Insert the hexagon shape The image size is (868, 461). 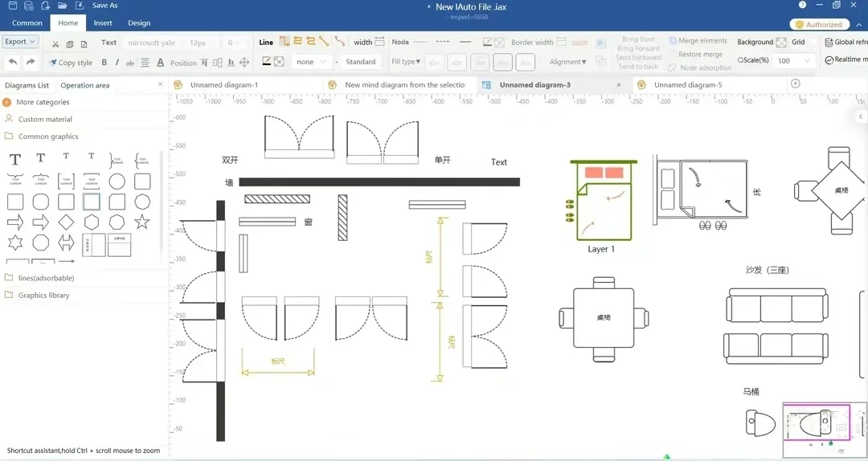(92, 222)
